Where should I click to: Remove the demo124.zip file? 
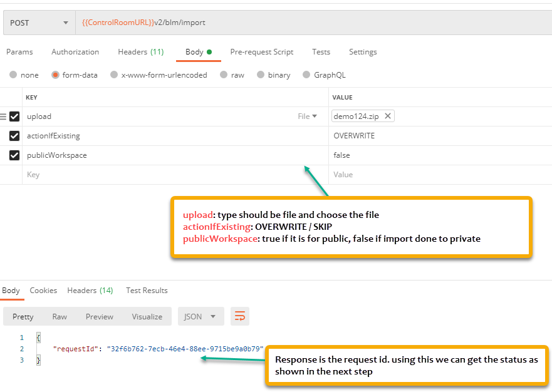coord(388,116)
